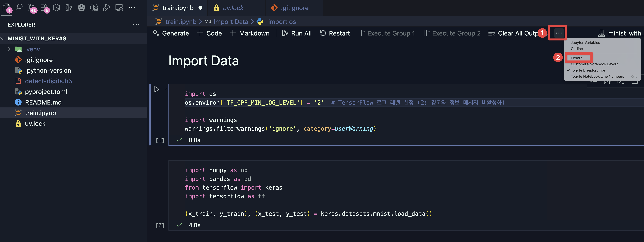Viewport: 644px width, 242px height.
Task: Open the Remote Explorer icon
Action: (x=119, y=8)
